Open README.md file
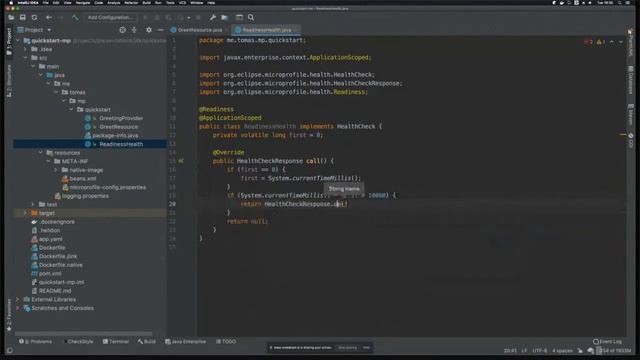This screenshot has height=360, width=640. coord(55,291)
